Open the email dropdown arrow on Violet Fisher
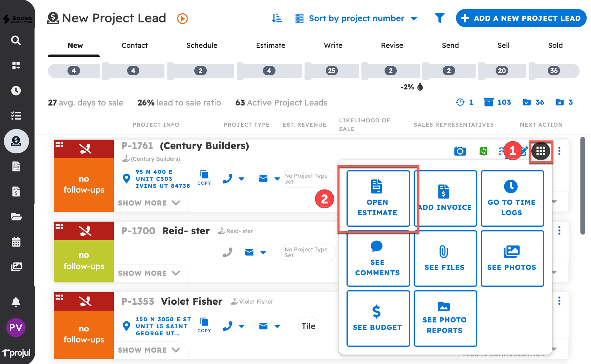This screenshot has width=591, height=364. click(x=278, y=326)
